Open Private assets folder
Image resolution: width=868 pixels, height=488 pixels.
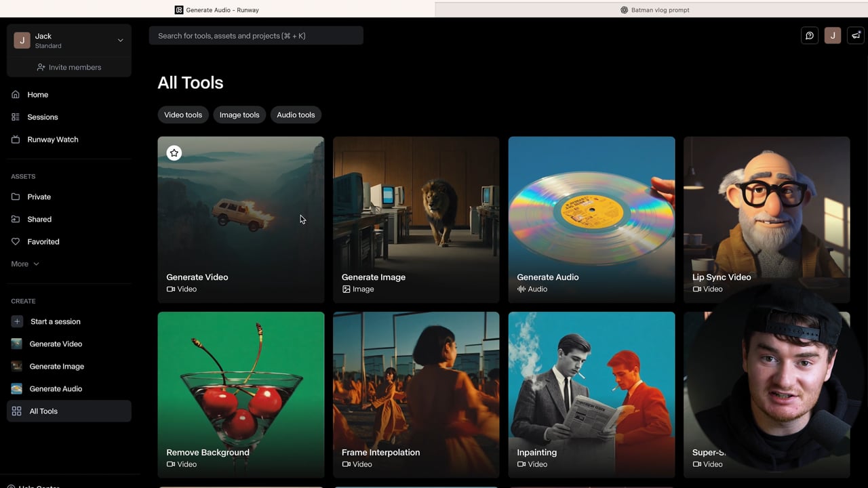click(69, 197)
